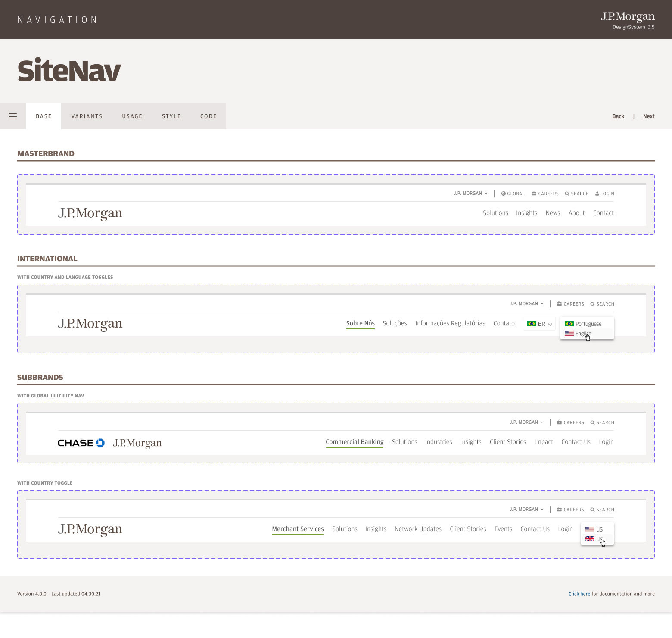Image resolution: width=672 pixels, height=638 pixels.
Task: Open Contact in Masterbrand nav
Action: point(603,213)
